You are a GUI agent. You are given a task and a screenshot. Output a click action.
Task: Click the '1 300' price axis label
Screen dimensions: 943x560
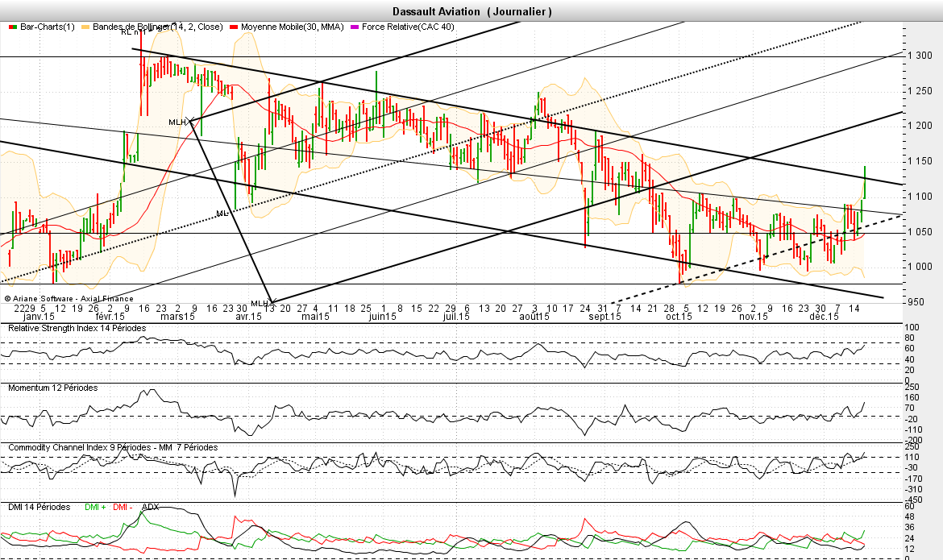[920, 56]
